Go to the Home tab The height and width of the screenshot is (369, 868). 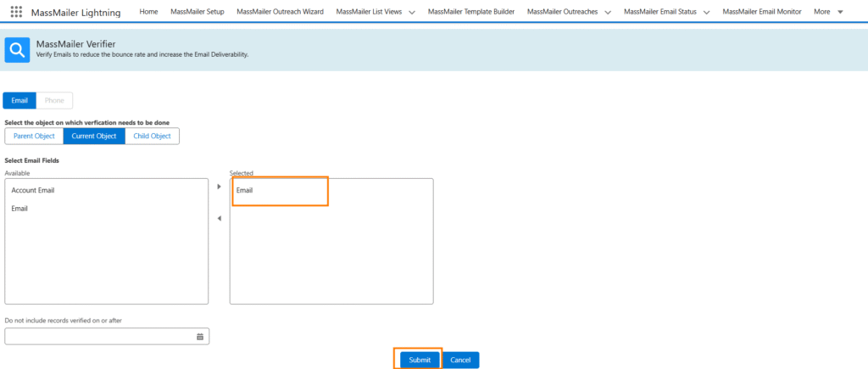tap(148, 12)
